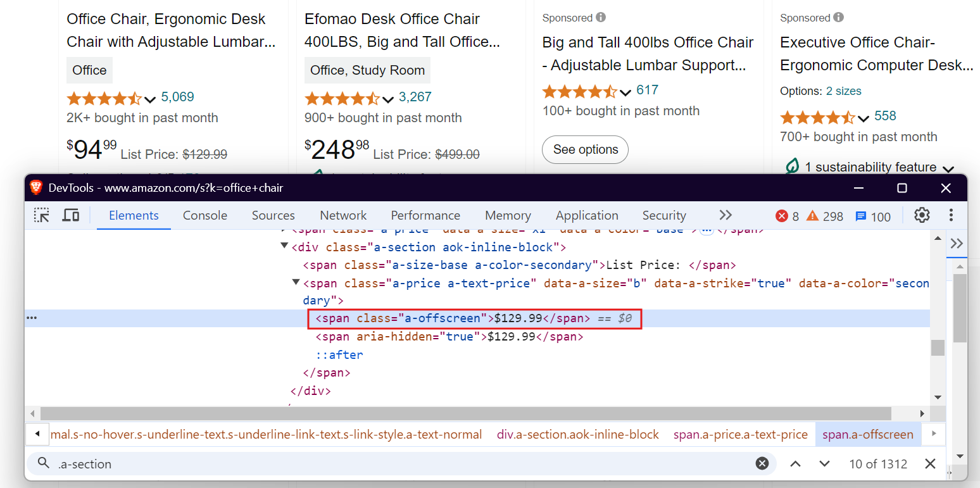
Task: Clear the search query with the X icon
Action: pos(762,463)
